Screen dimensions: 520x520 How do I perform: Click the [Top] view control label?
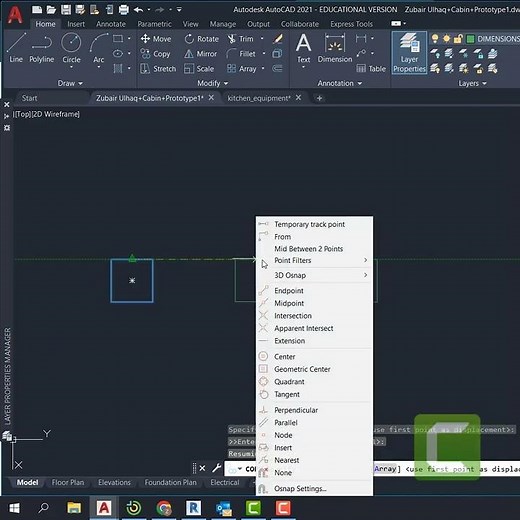[x=22, y=114]
